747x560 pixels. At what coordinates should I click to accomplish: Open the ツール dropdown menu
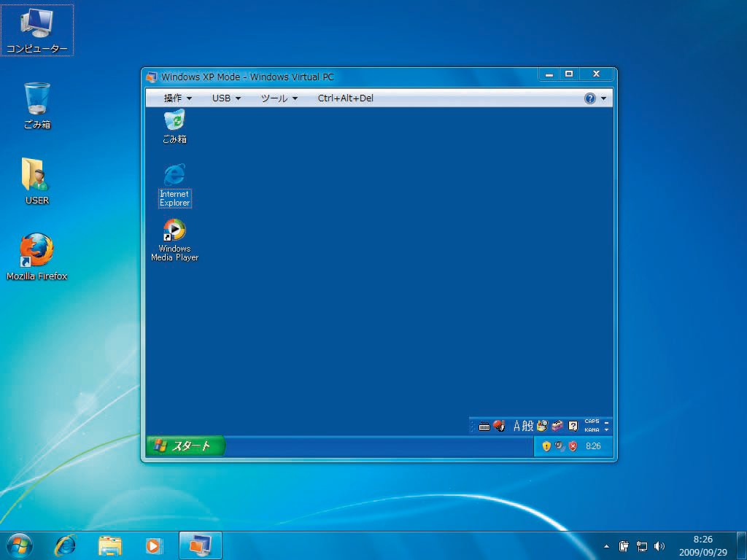[279, 98]
